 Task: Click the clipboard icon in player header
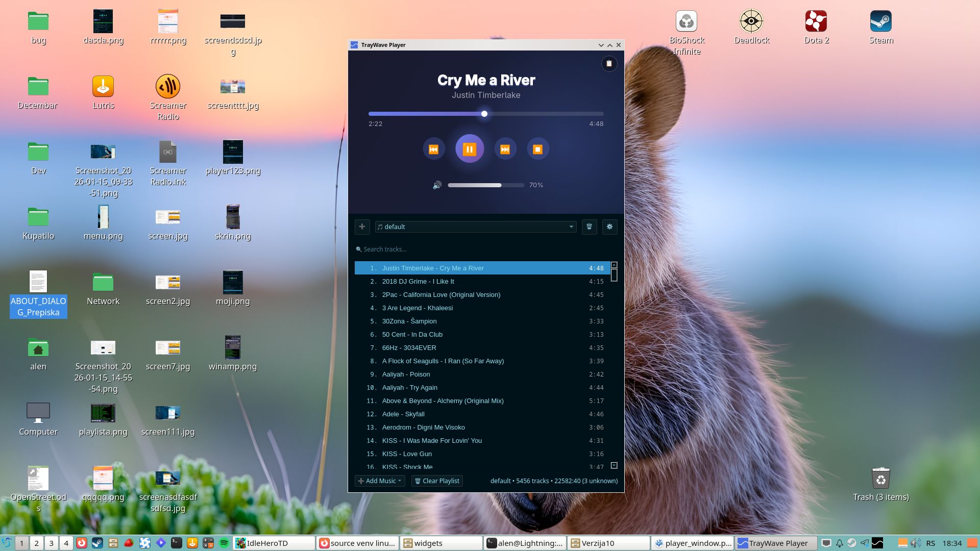tap(609, 64)
